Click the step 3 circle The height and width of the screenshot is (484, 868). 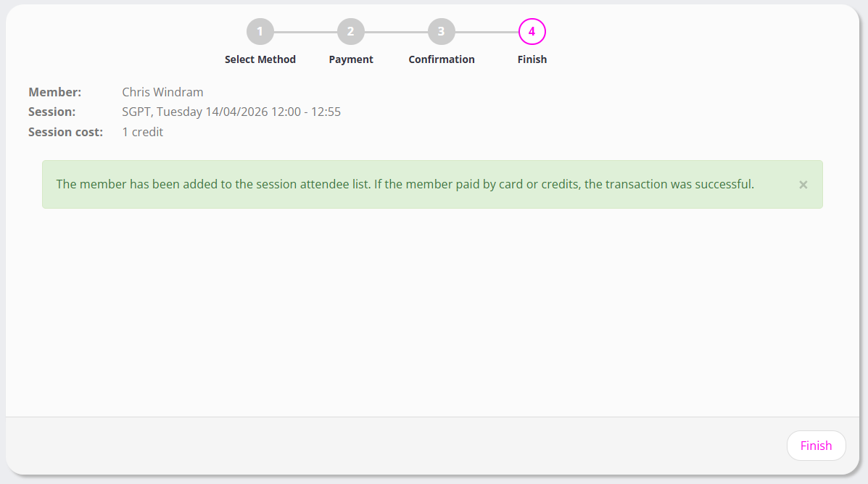(x=442, y=32)
